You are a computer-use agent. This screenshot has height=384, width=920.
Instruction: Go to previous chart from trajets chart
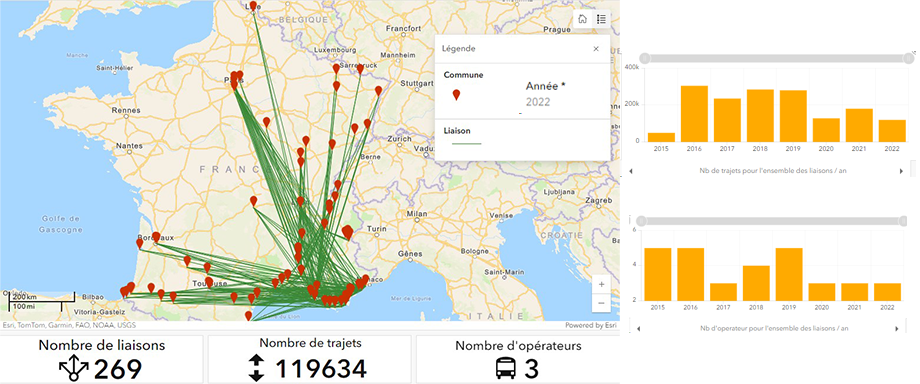pos(630,171)
